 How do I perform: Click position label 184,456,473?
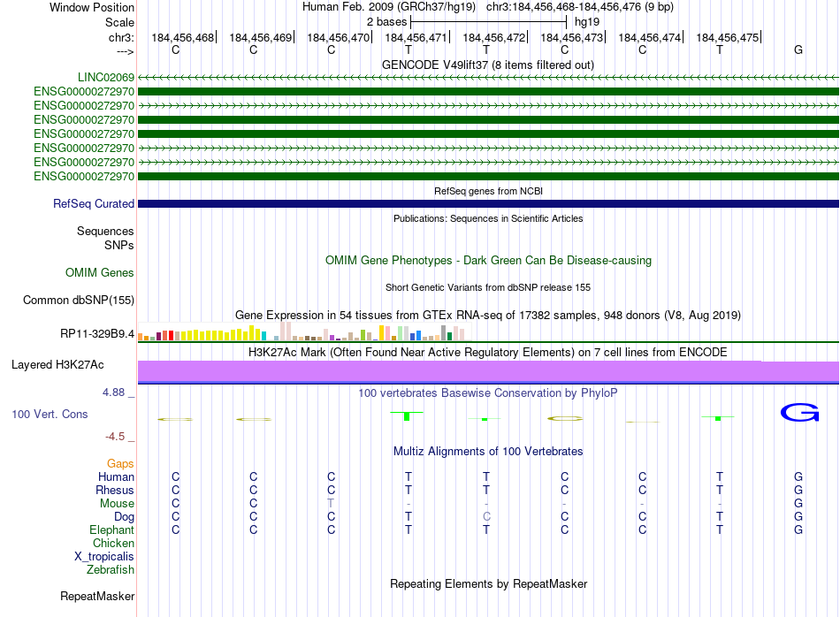tap(571, 37)
